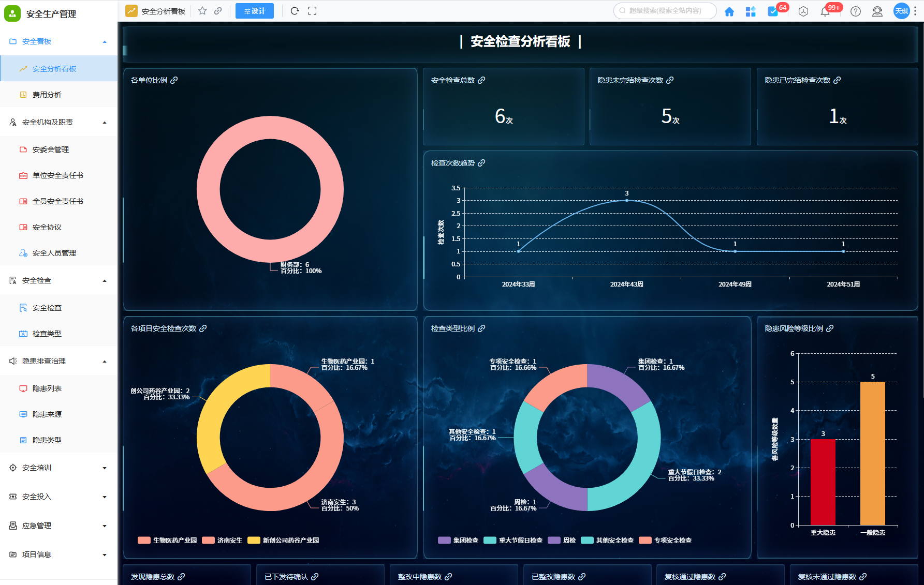The image size is (924, 585).
Task: Open the help question mark icon
Action: 856,11
